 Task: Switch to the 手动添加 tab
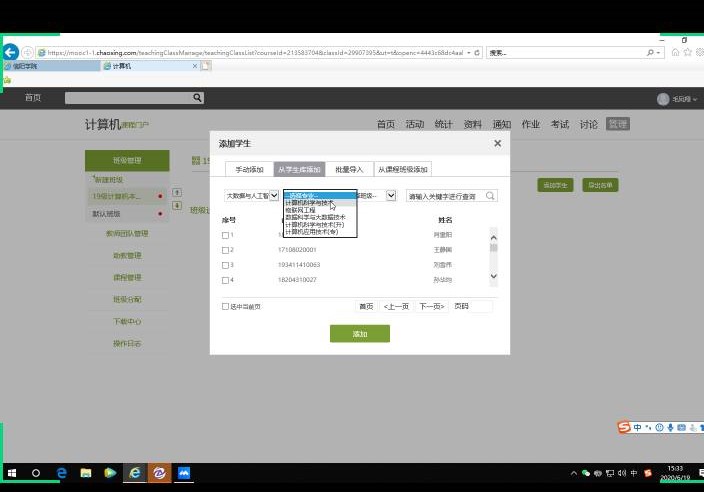(x=249, y=170)
